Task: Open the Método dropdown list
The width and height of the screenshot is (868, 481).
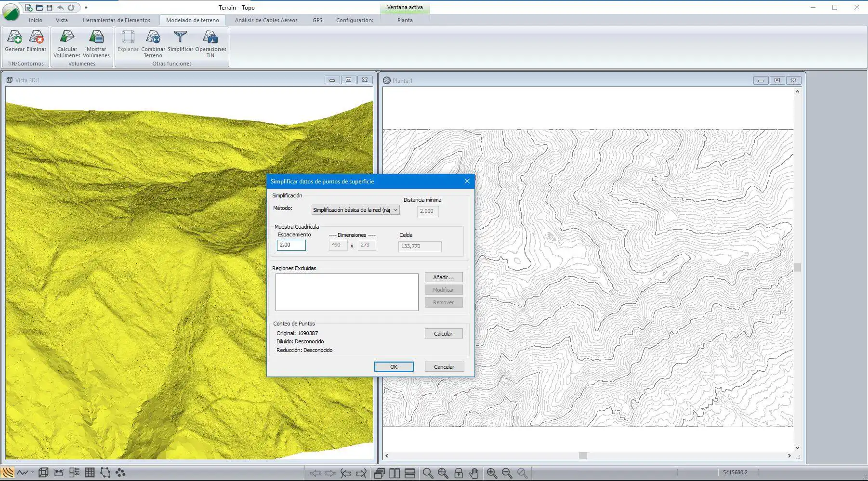Action: click(x=355, y=210)
